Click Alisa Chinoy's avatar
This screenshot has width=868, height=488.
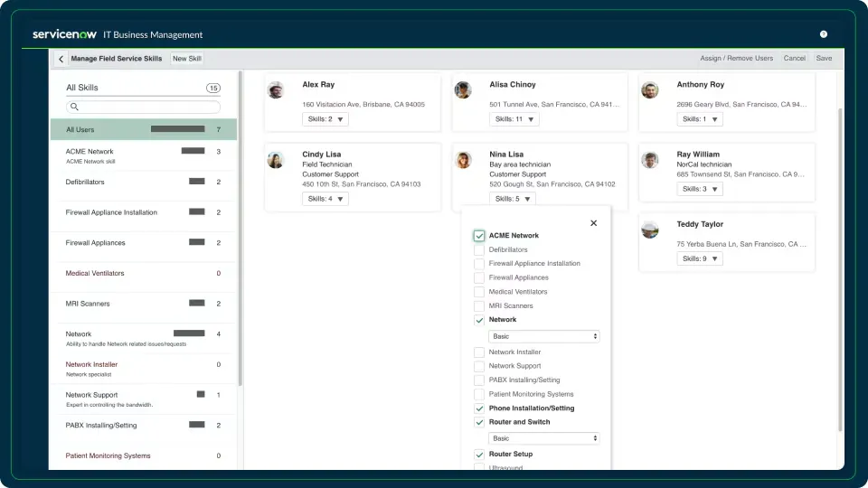(463, 89)
